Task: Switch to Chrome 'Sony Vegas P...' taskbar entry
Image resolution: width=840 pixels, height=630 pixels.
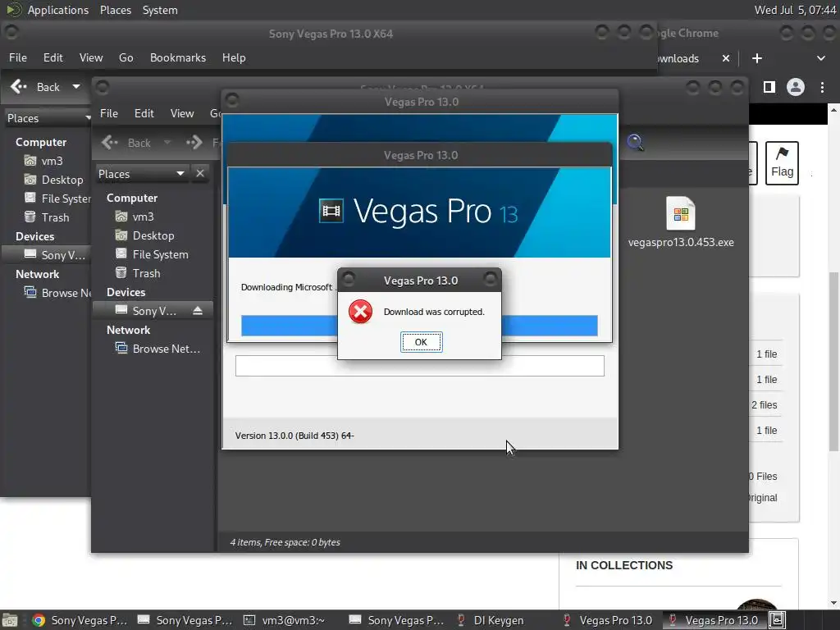Action: coord(80,620)
